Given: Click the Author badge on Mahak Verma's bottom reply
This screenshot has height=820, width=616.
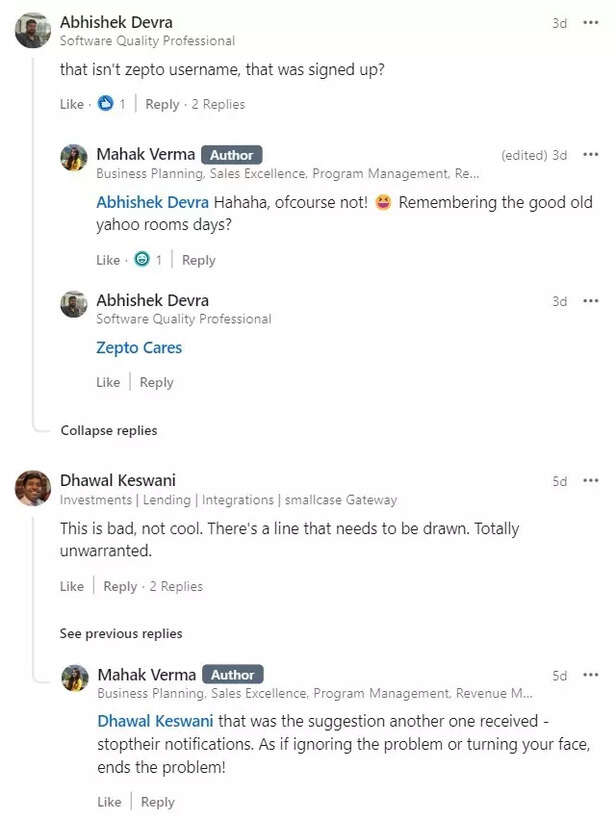Looking at the screenshot, I should 231,674.
